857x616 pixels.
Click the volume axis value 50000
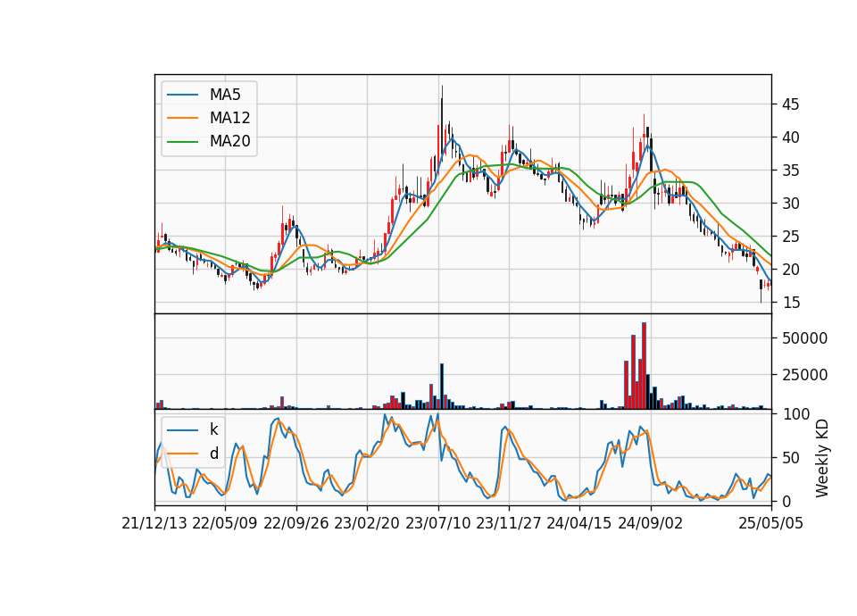[x=804, y=338]
